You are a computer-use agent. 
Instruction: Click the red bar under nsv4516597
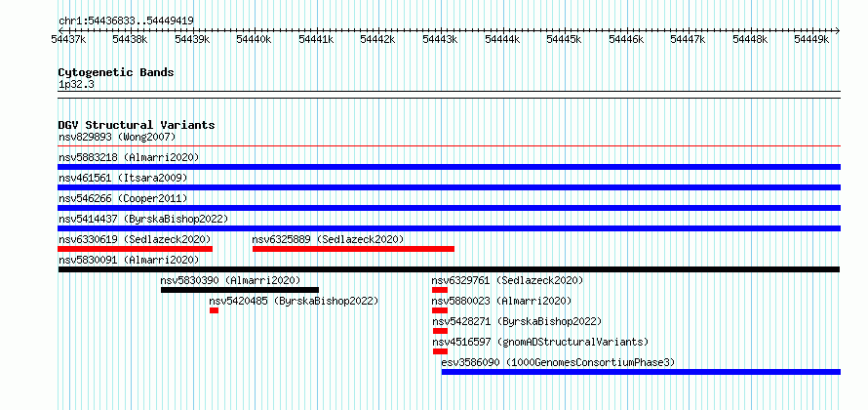pos(440,351)
